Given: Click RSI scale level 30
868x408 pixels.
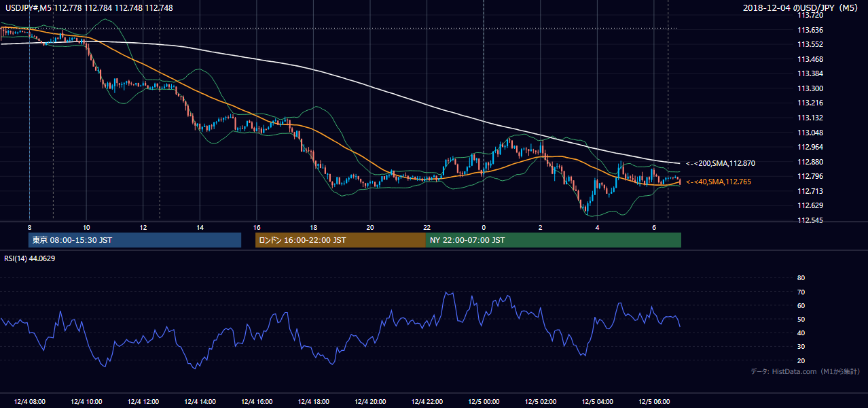Looking at the screenshot, I should pyautogui.click(x=801, y=347).
